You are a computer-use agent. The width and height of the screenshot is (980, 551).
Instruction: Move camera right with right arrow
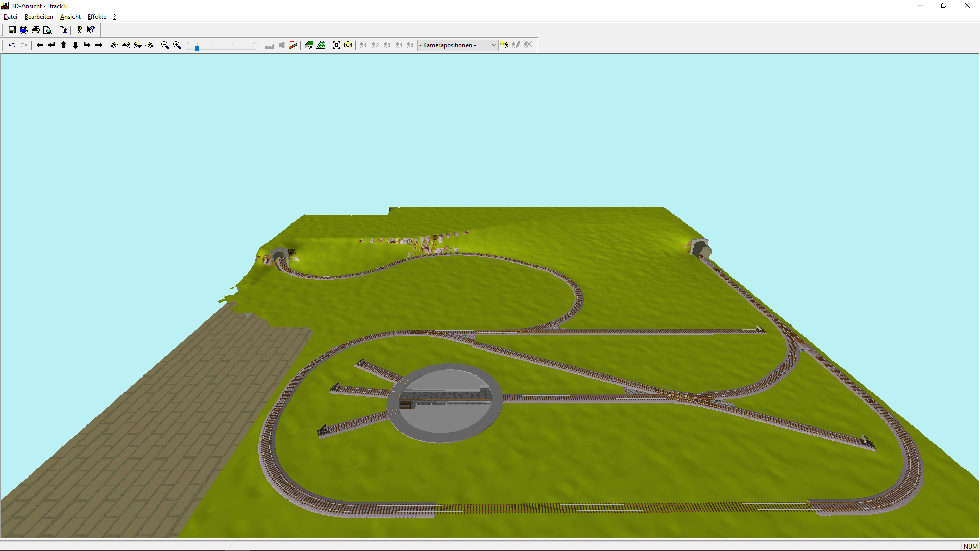pos(99,45)
